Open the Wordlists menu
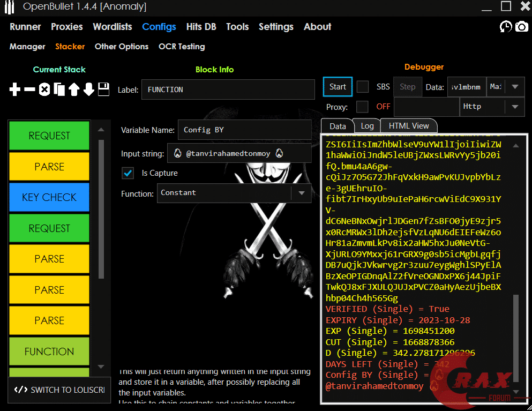Viewport: 532px width, 411px height. 112,27
